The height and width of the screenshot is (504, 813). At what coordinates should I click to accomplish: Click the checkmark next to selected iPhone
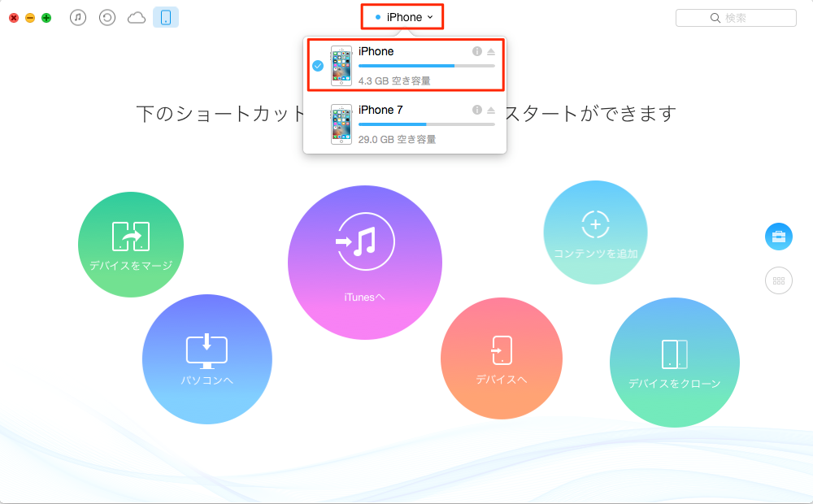318,66
